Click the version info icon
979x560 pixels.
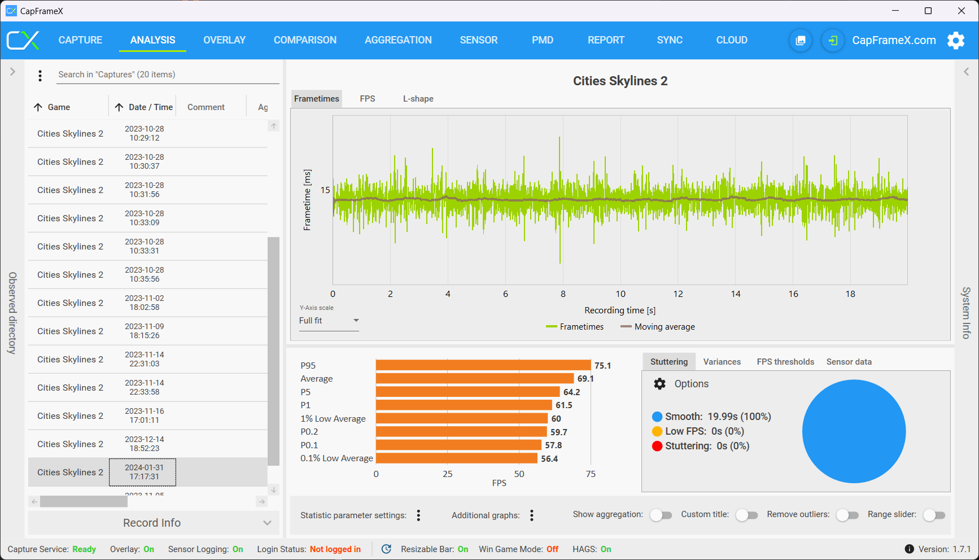(909, 549)
